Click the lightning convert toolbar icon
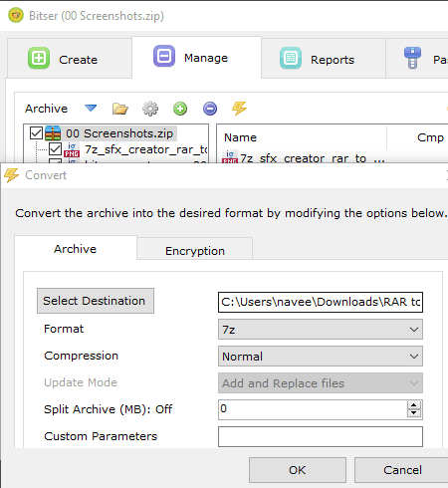The height and width of the screenshot is (488, 448). [239, 109]
